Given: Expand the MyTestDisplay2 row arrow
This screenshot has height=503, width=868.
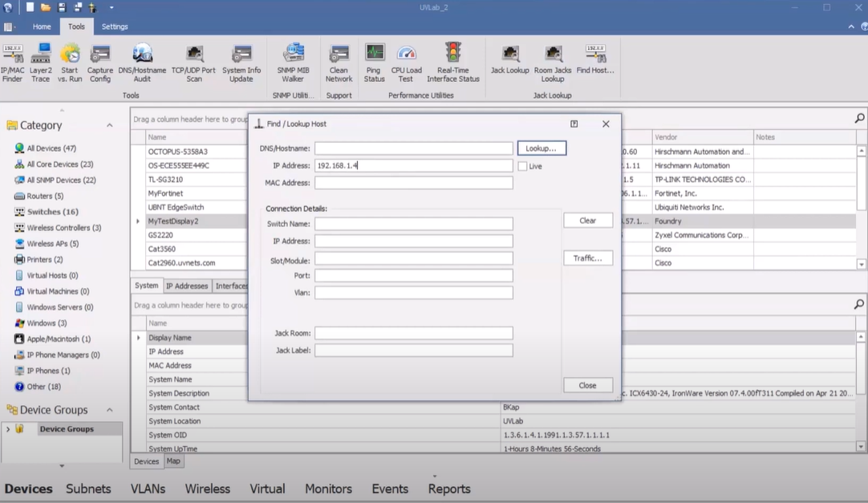Looking at the screenshot, I should click(138, 221).
